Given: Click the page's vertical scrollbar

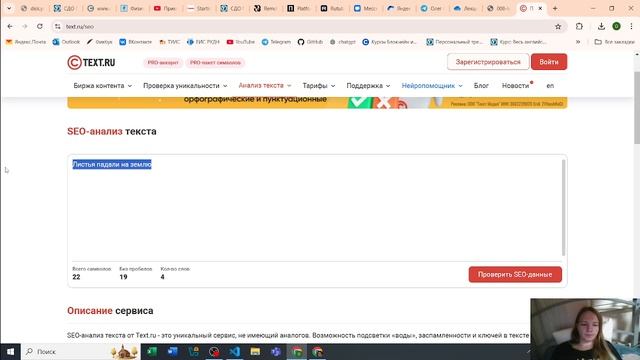Looking at the screenshot, I should pos(637,108).
